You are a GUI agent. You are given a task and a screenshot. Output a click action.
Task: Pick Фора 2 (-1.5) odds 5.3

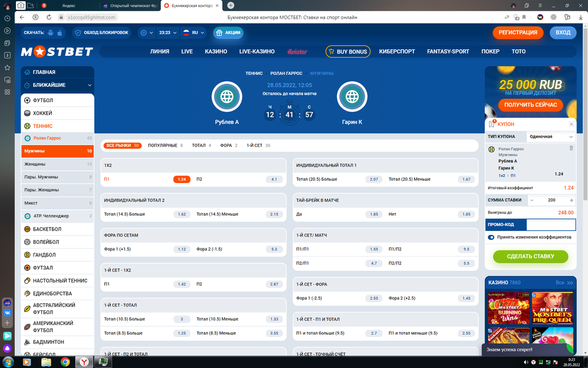pyautogui.click(x=274, y=249)
